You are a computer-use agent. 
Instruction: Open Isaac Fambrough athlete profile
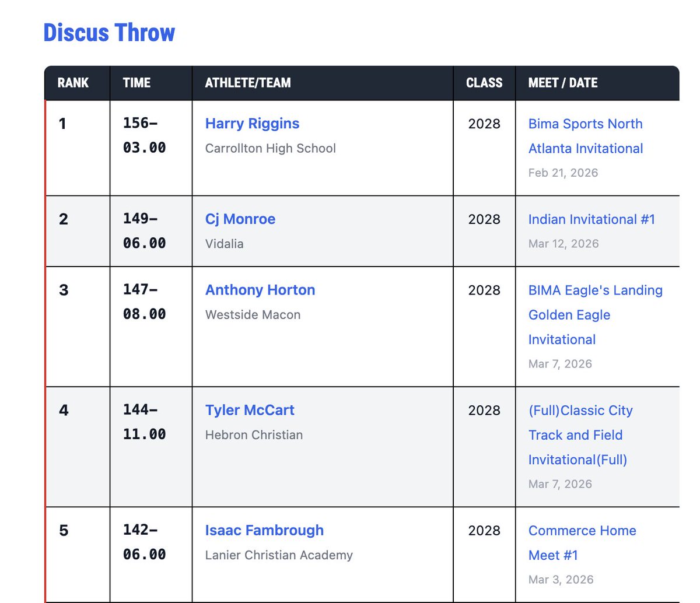pyautogui.click(x=264, y=531)
